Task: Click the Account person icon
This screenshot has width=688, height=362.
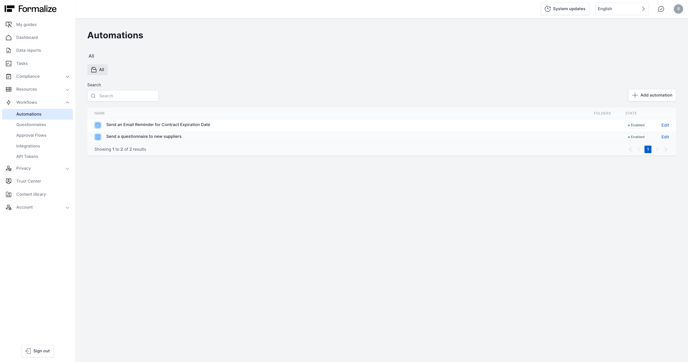Action: pyautogui.click(x=8, y=207)
